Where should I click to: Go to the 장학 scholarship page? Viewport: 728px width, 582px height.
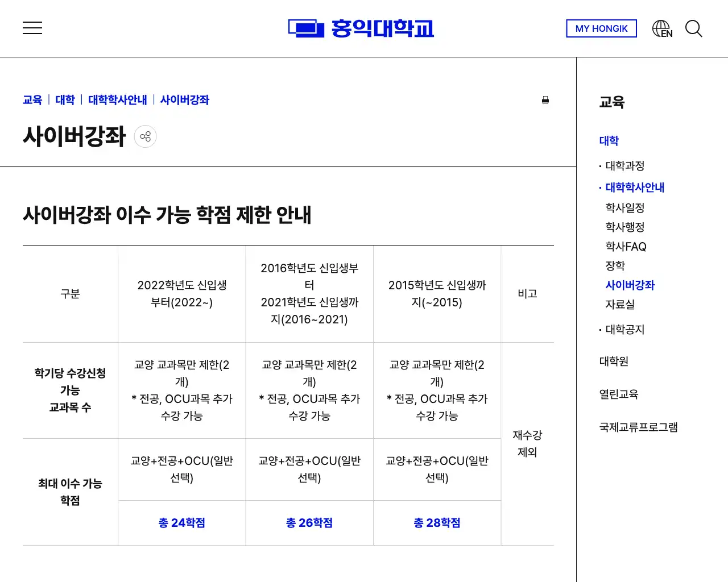(x=615, y=265)
